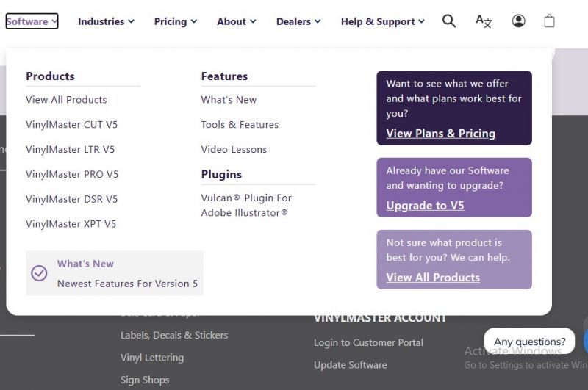The width and height of the screenshot is (588, 390).
Task: Expand the Dealers menu
Action: 298,21
